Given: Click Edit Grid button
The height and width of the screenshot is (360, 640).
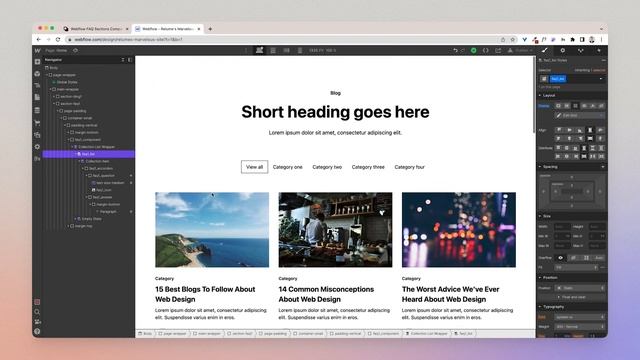Looking at the screenshot, I should coord(579,116).
